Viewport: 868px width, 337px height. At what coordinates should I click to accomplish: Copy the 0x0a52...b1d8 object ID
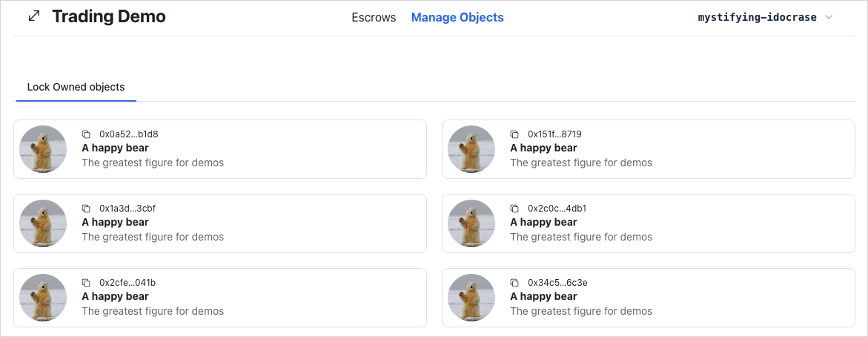click(x=86, y=134)
